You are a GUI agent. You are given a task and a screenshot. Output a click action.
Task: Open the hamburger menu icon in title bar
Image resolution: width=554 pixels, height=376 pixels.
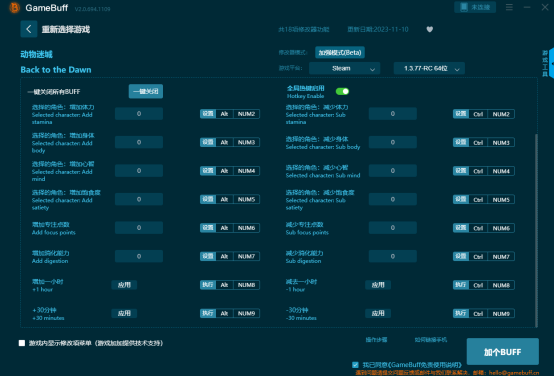click(509, 7)
